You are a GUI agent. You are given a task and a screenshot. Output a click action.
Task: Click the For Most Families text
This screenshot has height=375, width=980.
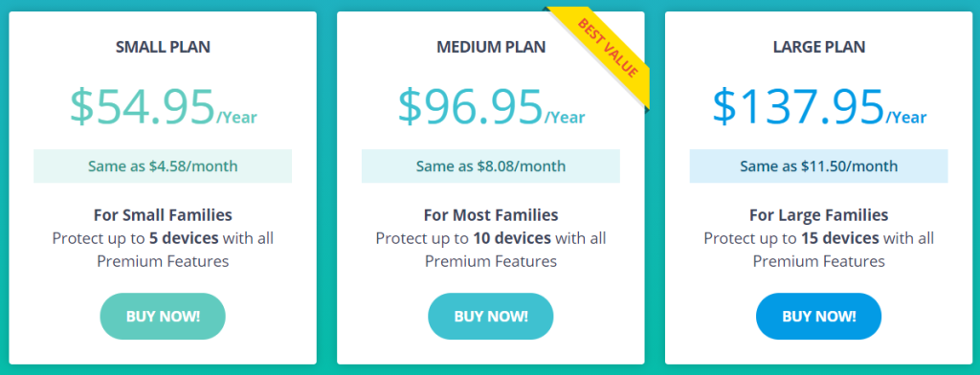(491, 215)
